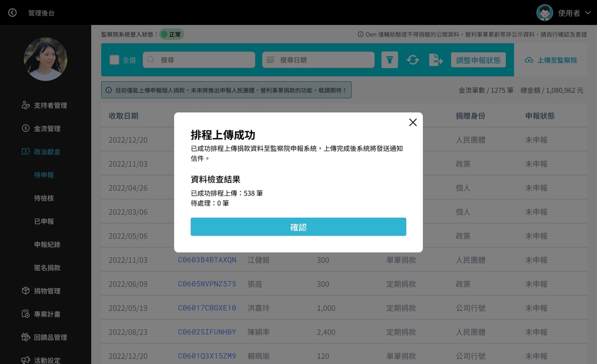Click the export data icon
This screenshot has width=597, height=364.
pos(436,60)
